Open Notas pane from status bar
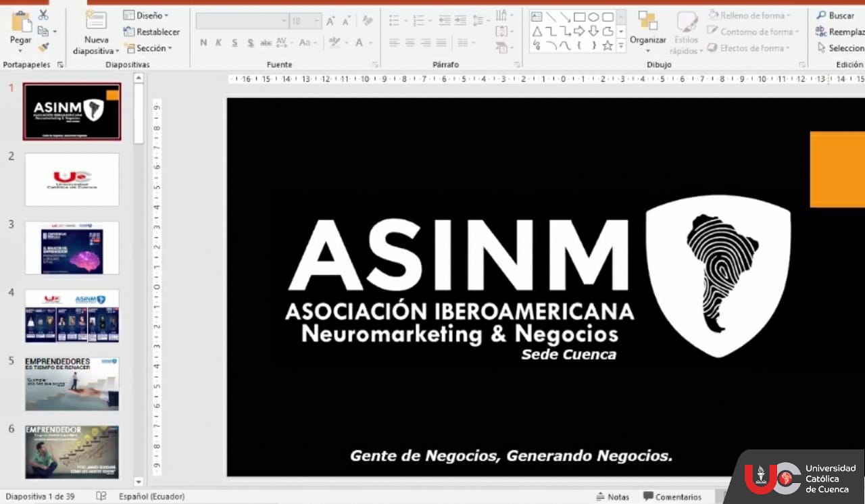 coord(613,497)
